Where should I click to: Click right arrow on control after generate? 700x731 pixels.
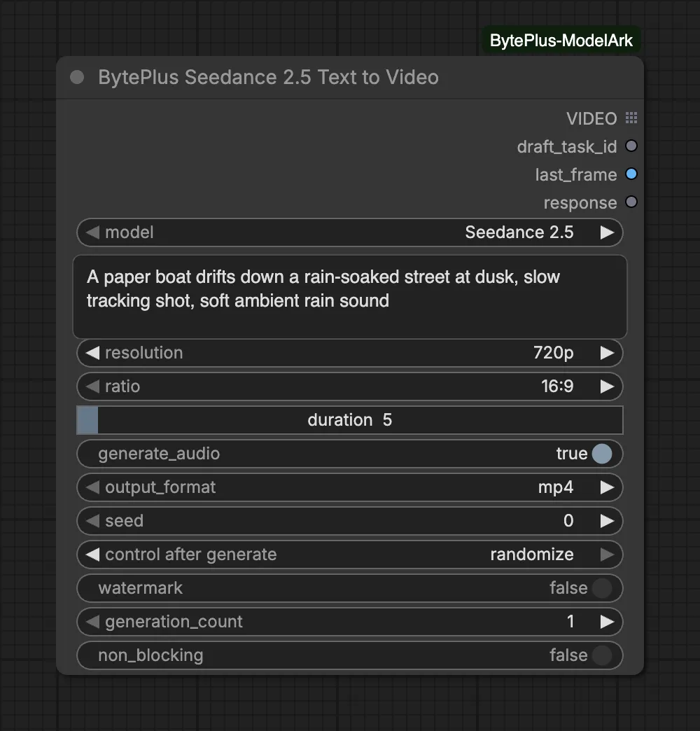pyautogui.click(x=607, y=555)
